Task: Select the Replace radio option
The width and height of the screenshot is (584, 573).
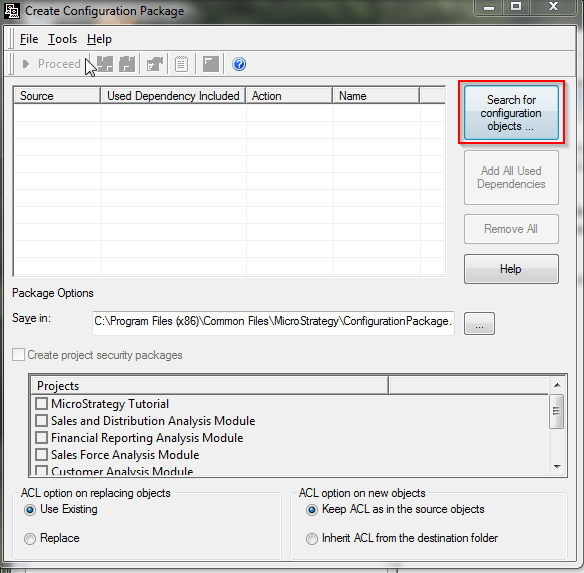Action: click(x=30, y=538)
